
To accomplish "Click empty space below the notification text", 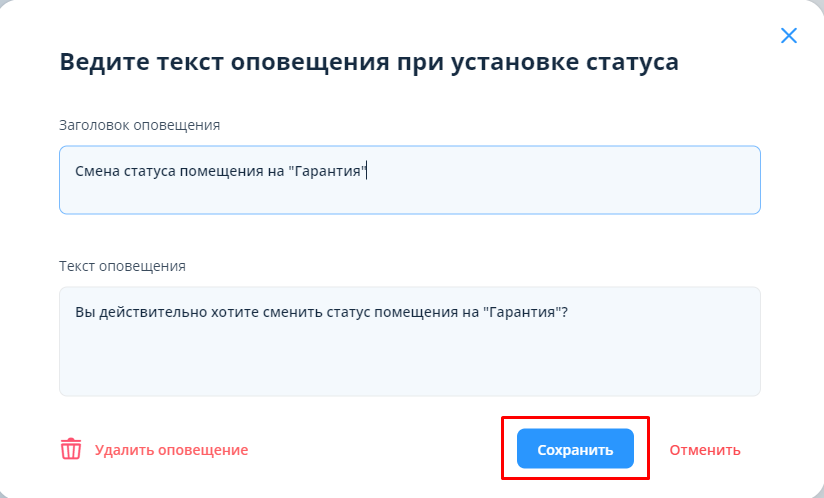I will [400, 365].
